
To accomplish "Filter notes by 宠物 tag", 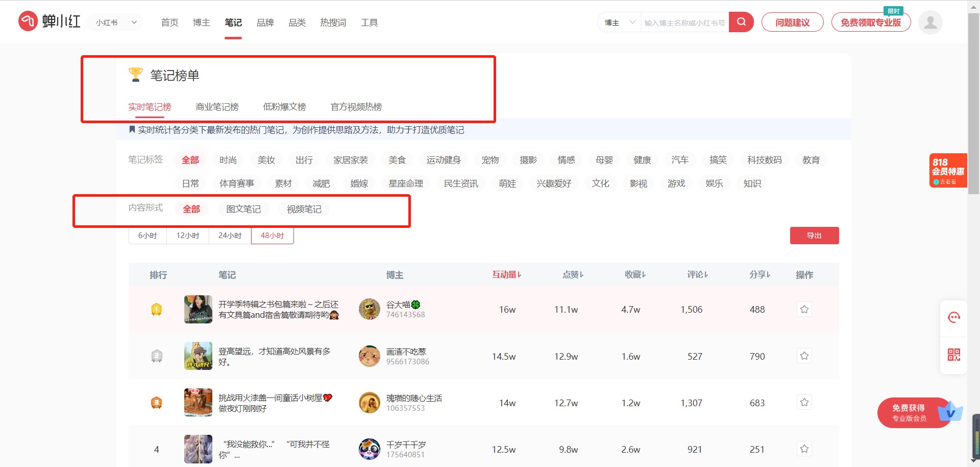I will [x=490, y=160].
